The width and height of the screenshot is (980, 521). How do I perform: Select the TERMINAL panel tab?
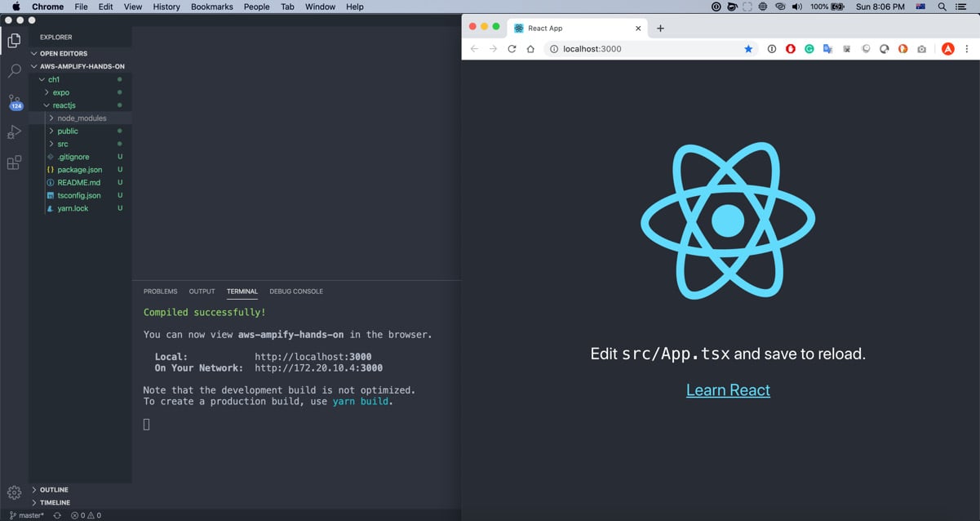point(242,292)
